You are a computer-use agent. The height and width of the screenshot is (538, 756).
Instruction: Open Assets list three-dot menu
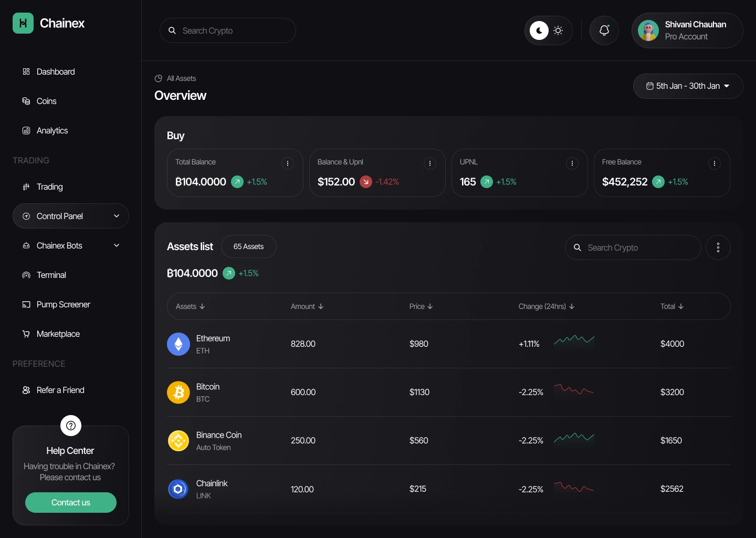tap(718, 247)
